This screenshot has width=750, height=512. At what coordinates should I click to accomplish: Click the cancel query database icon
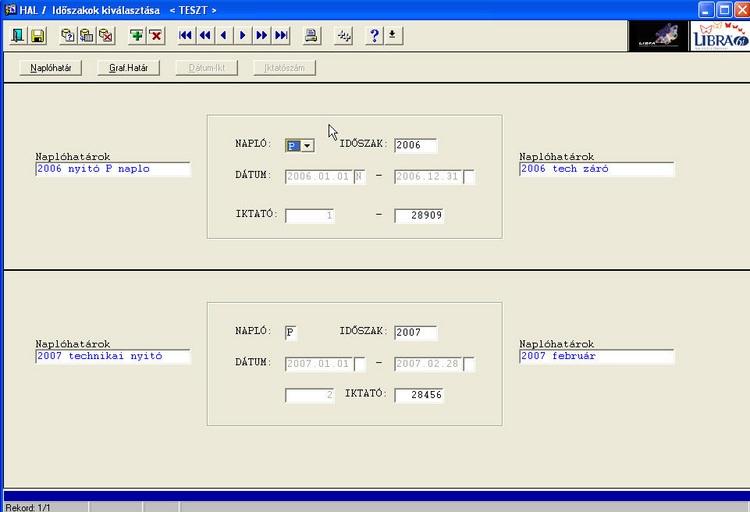pyautogui.click(x=106, y=35)
